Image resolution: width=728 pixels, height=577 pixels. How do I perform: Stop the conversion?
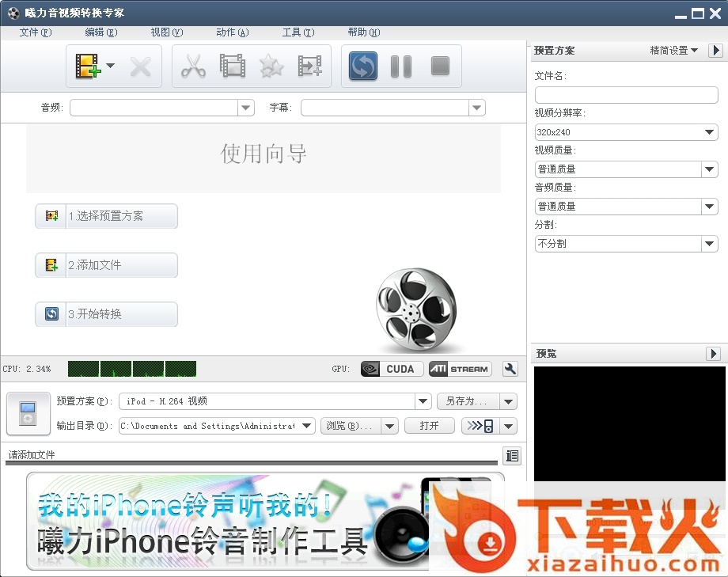coord(440,66)
